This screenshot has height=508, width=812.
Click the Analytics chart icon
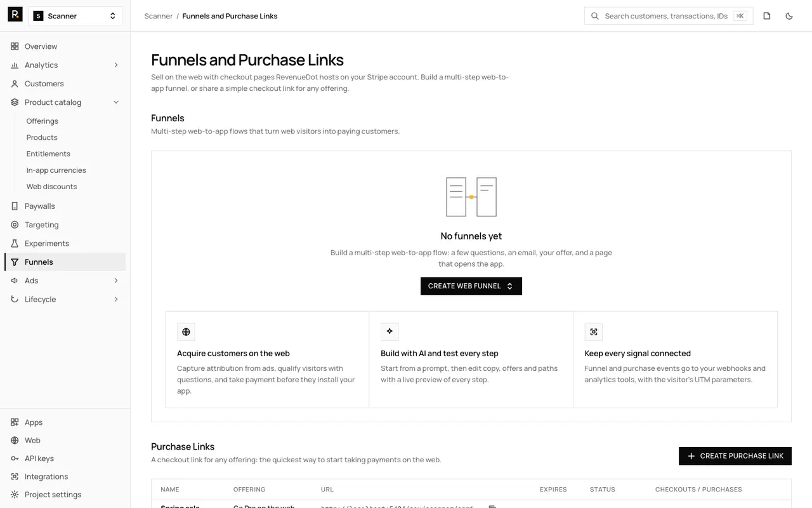point(15,65)
